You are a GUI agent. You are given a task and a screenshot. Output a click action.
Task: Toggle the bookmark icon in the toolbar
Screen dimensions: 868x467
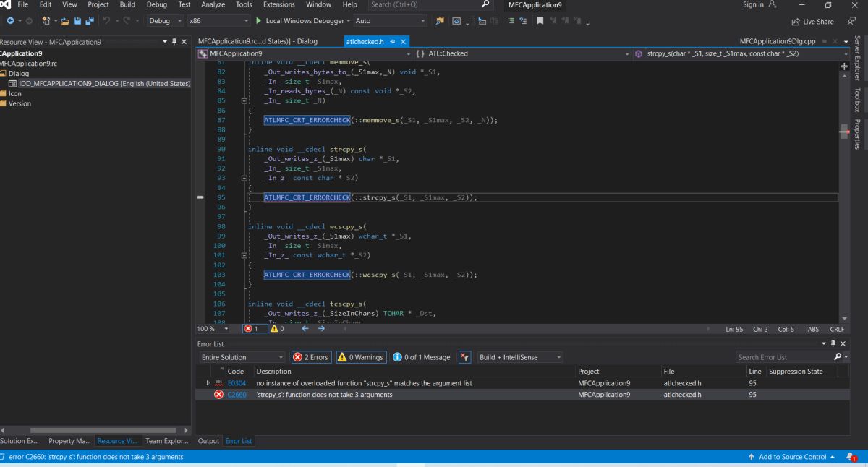[x=540, y=21]
